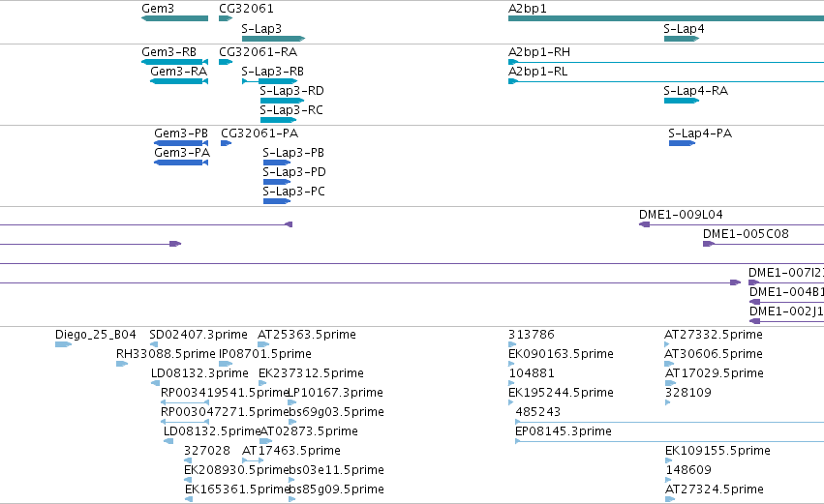This screenshot has height=504, width=824.
Task: Select the AT30606.5prime EST label
Action: 714,354
